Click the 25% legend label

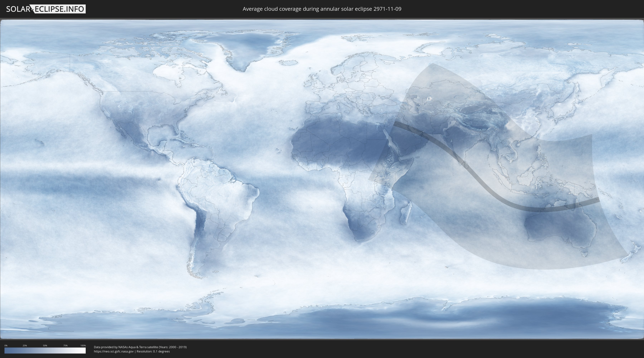click(x=25, y=345)
